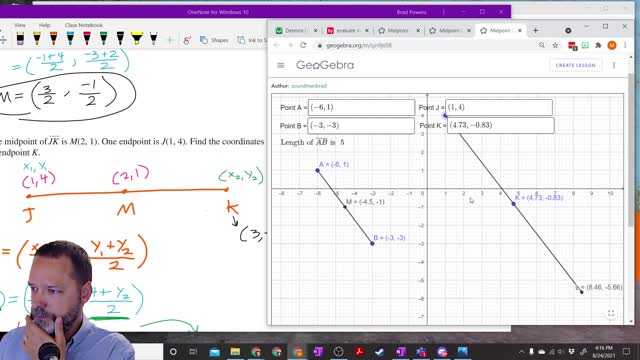This screenshot has width=640, height=360.
Task: Open the Help tab in OneNote
Action: (x=44, y=25)
